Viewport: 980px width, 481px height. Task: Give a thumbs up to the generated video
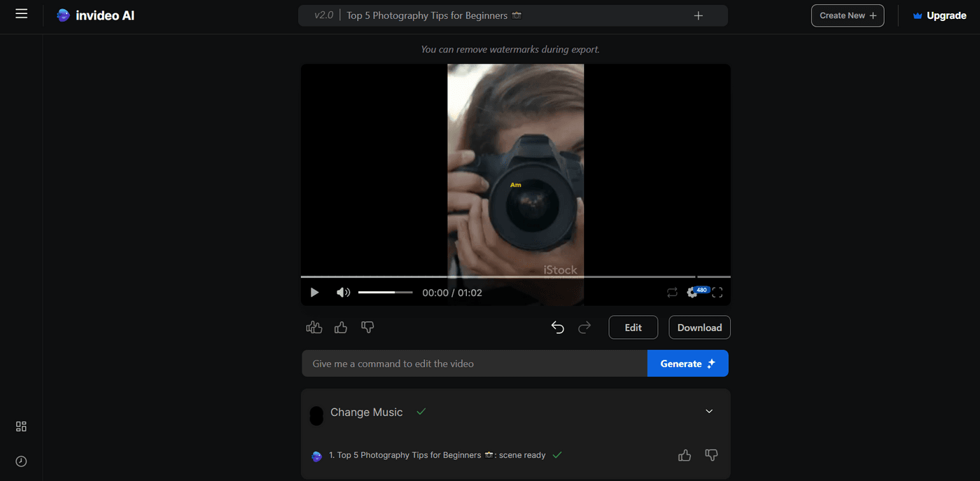click(x=340, y=327)
